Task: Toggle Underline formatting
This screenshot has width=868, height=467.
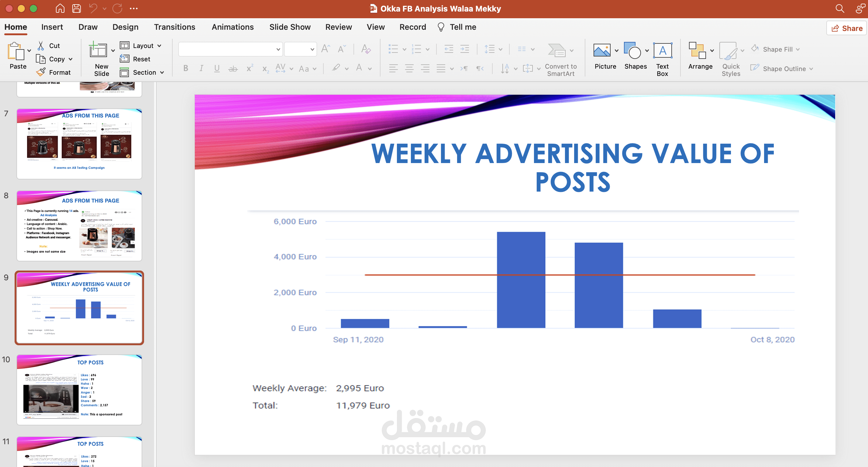Action: coord(217,68)
